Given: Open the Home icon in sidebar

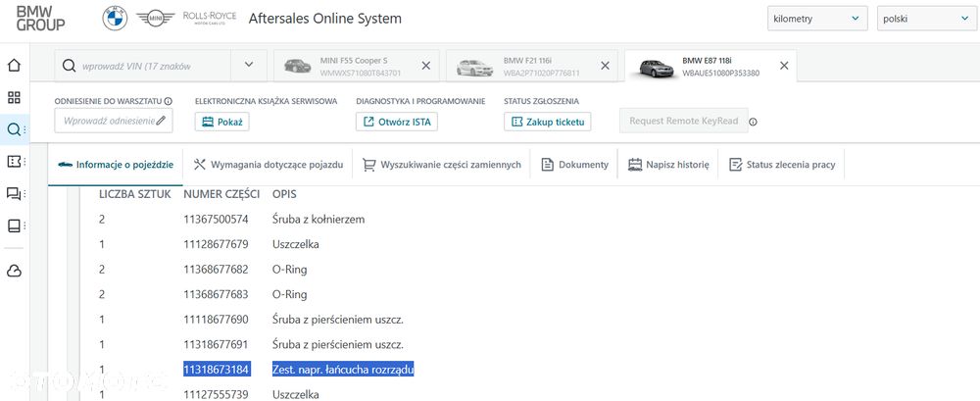Looking at the screenshot, I should 14,65.
